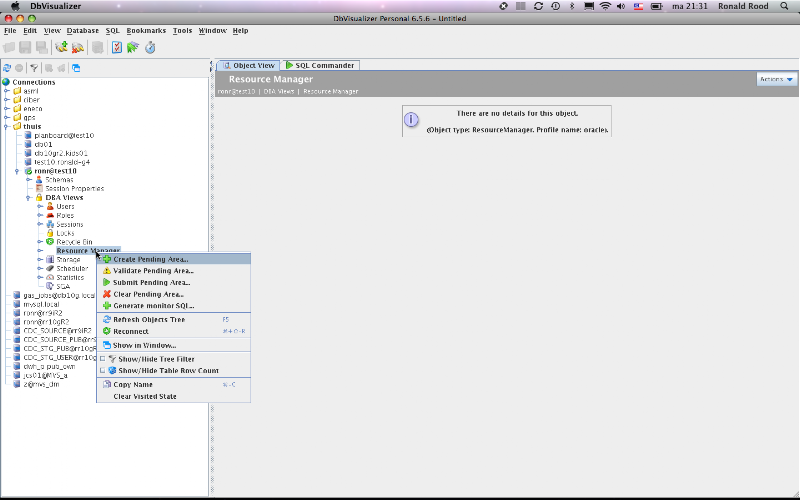Screen dimensions: 800x500
Task: Select the Session Properties tree item
Action: pos(74,188)
